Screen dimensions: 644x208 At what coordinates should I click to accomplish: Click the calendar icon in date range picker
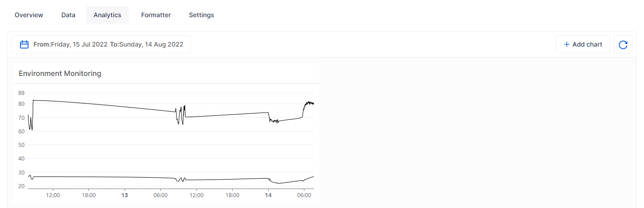25,44
